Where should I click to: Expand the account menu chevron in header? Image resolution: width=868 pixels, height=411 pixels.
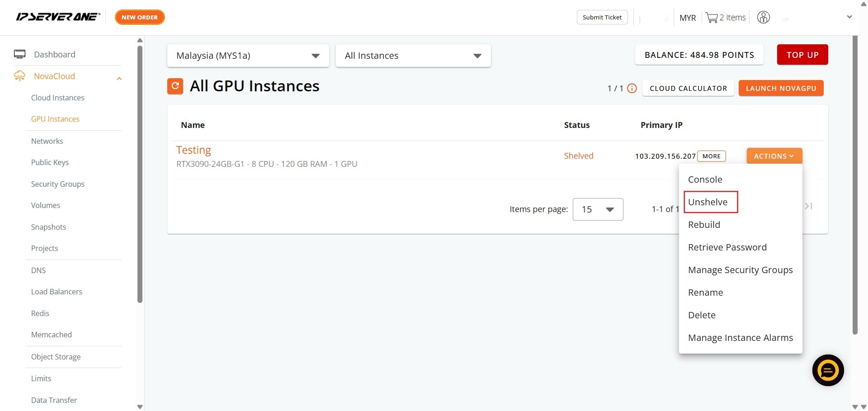point(849,17)
